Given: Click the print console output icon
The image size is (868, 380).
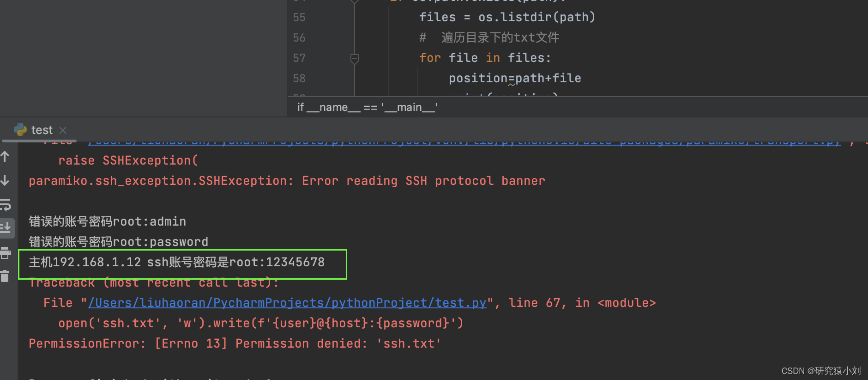Looking at the screenshot, I should tap(5, 252).
